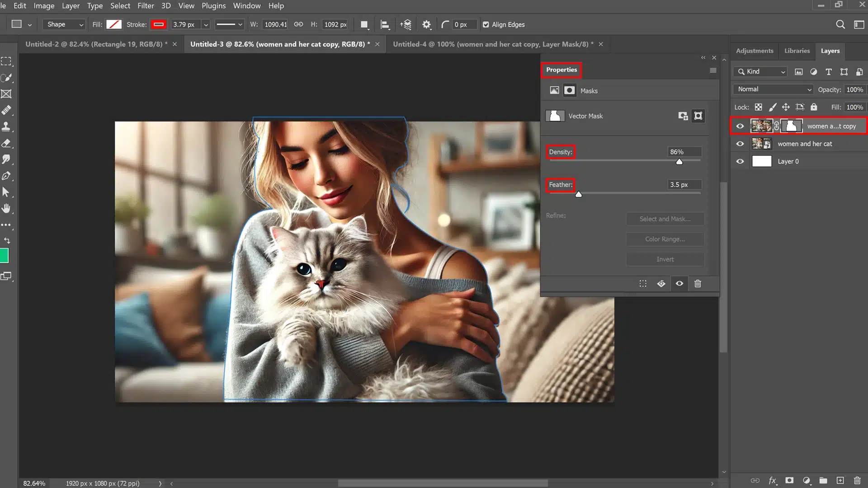868x488 pixels.
Task: Select the Hand tool
Action: point(6,208)
